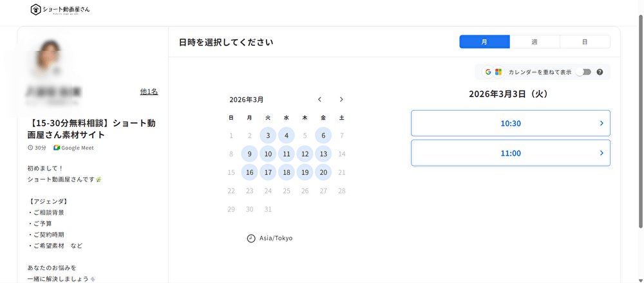Open the 10:30 slot chevron arrow
The height and width of the screenshot is (283, 644).
click(601, 123)
